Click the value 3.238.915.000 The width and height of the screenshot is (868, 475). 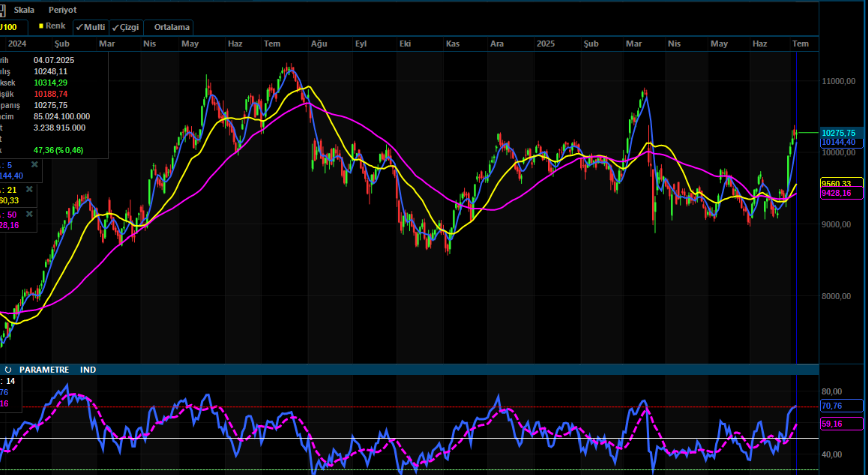[60, 128]
